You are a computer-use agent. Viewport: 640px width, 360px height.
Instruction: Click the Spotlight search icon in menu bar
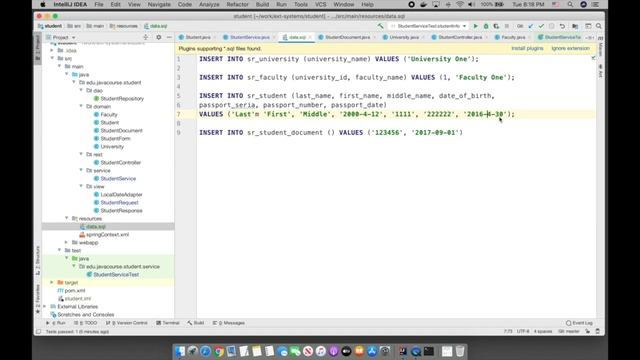[x=570, y=4]
